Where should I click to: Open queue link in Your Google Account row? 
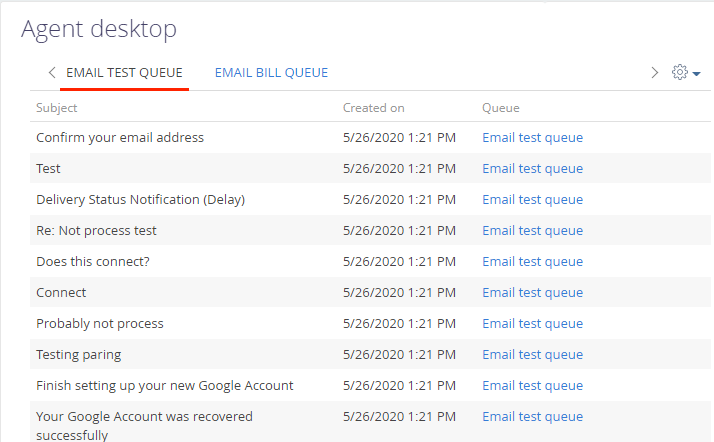click(x=532, y=416)
